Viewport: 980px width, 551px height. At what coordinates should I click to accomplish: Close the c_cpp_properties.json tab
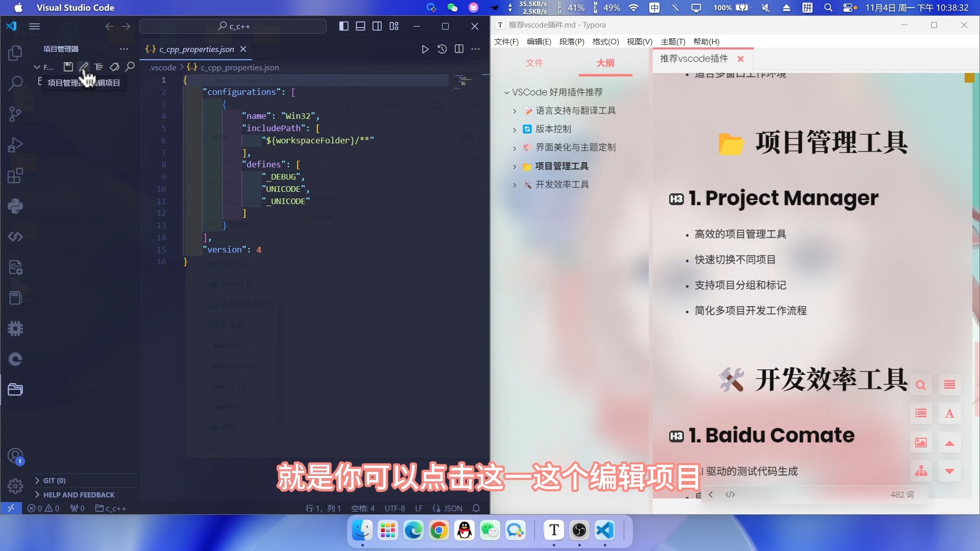243,49
